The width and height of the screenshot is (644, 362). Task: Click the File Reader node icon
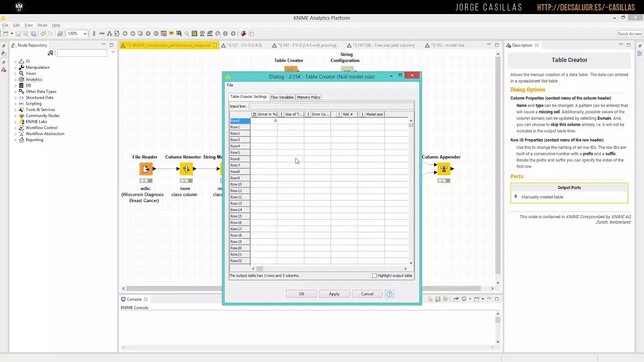pos(145,169)
